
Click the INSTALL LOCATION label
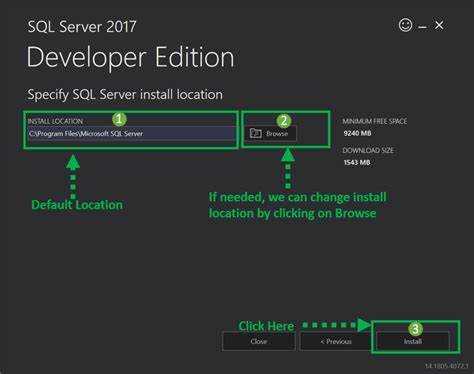[x=55, y=121]
